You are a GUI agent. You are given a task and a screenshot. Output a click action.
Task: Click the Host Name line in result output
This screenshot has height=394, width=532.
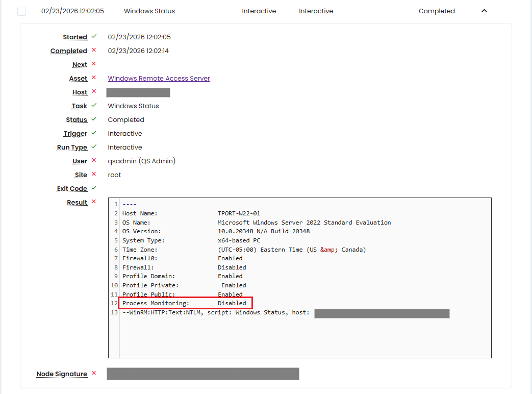(x=191, y=213)
